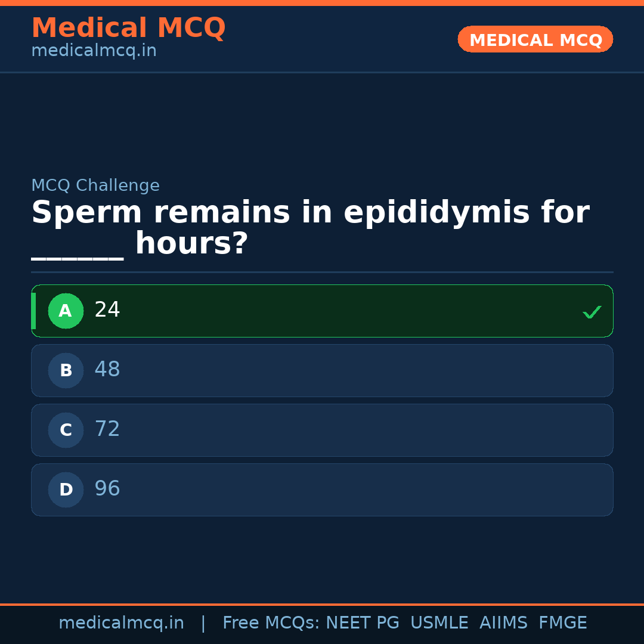Image resolution: width=644 pixels, height=644 pixels.
Task: Click the orange MEDICAL MCQ badge
Action: 535,39
